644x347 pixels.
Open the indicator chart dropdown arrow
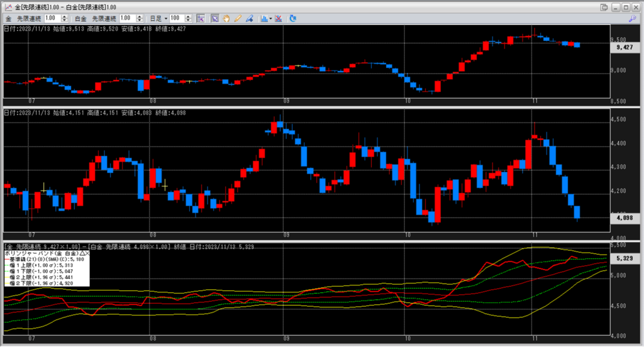[270, 18]
